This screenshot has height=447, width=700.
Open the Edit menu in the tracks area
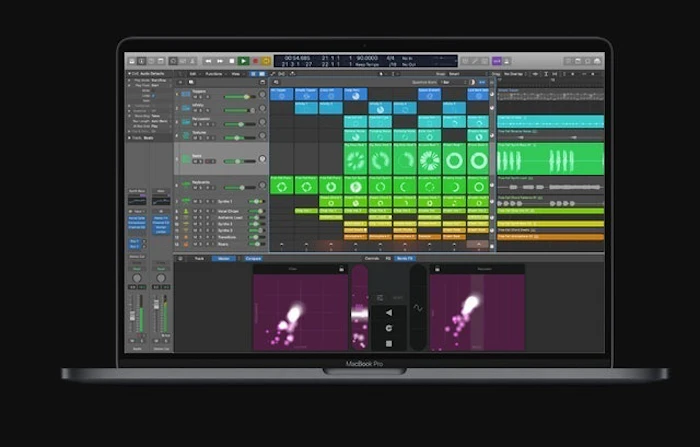193,74
